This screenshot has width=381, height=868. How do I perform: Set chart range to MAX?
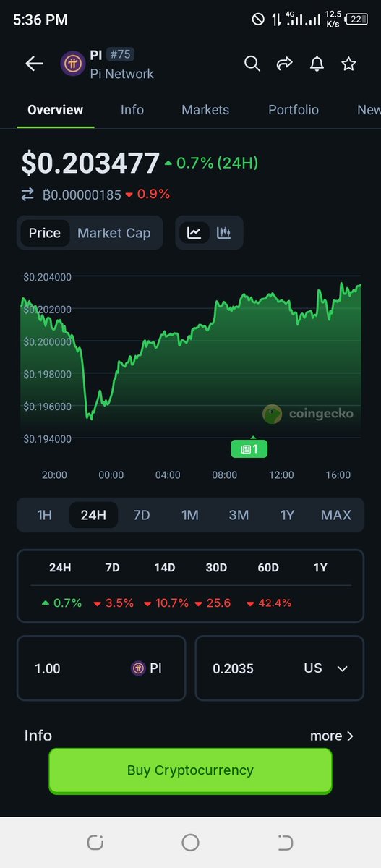click(336, 515)
